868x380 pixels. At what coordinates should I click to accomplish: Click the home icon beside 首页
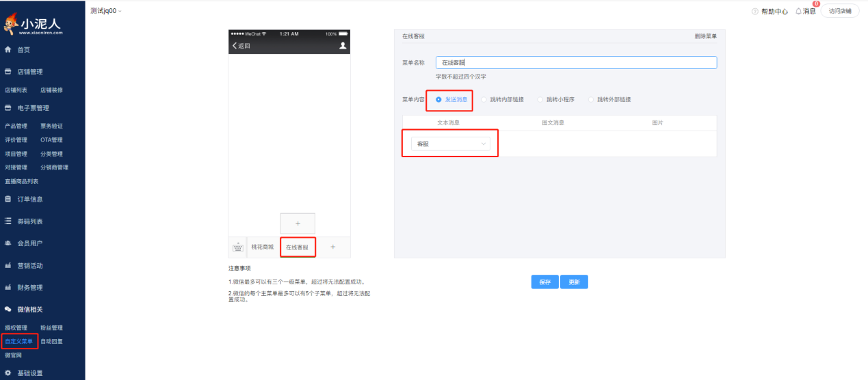click(x=8, y=50)
